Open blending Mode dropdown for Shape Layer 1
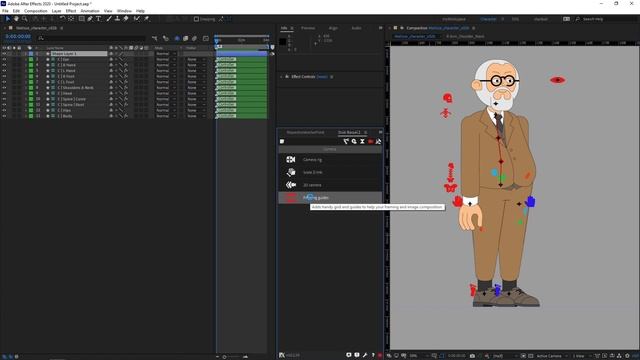Viewport: 640px width, 360px height. (x=165, y=53)
